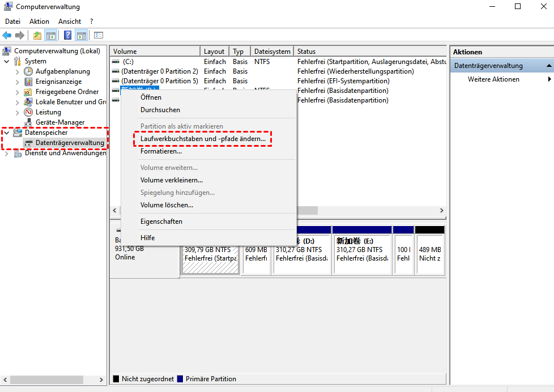This screenshot has width=554, height=392.
Task: Collapse the System tree node
Action: point(6,61)
